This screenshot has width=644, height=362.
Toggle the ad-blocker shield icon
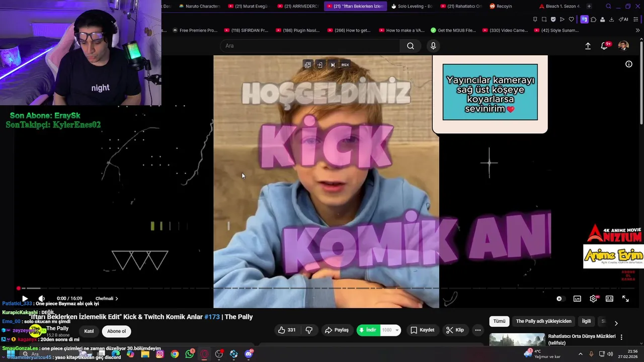click(553, 19)
